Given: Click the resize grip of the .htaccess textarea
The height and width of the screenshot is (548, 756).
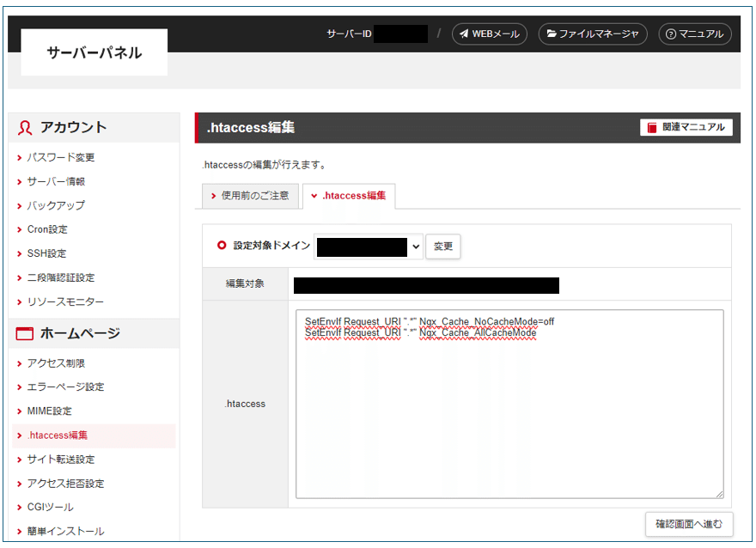Looking at the screenshot, I should (719, 494).
